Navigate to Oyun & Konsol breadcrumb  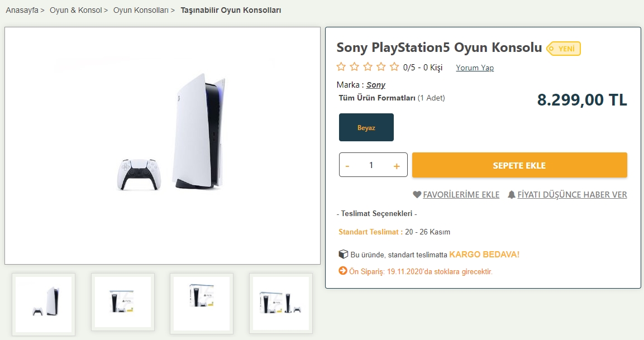coord(76,10)
